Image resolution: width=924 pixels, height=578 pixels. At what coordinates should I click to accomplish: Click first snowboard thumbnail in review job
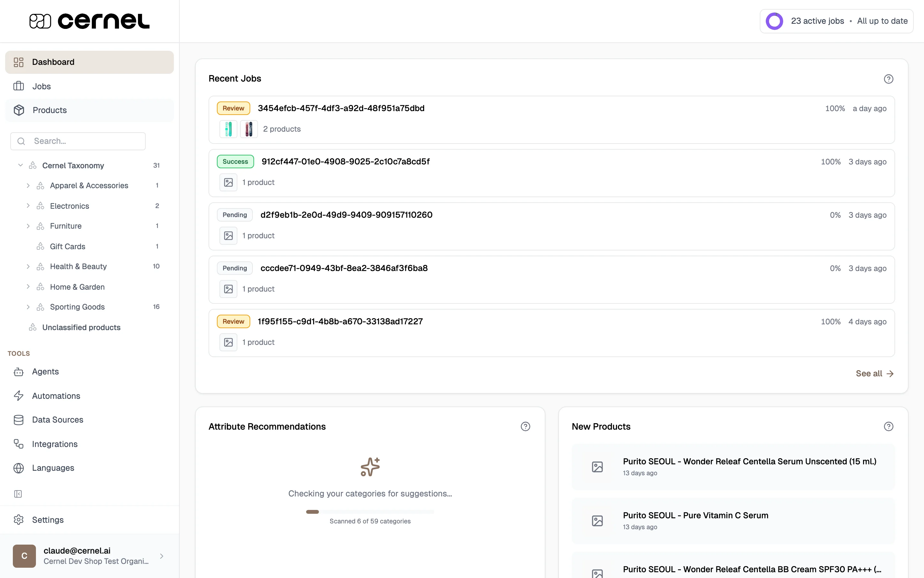click(228, 129)
